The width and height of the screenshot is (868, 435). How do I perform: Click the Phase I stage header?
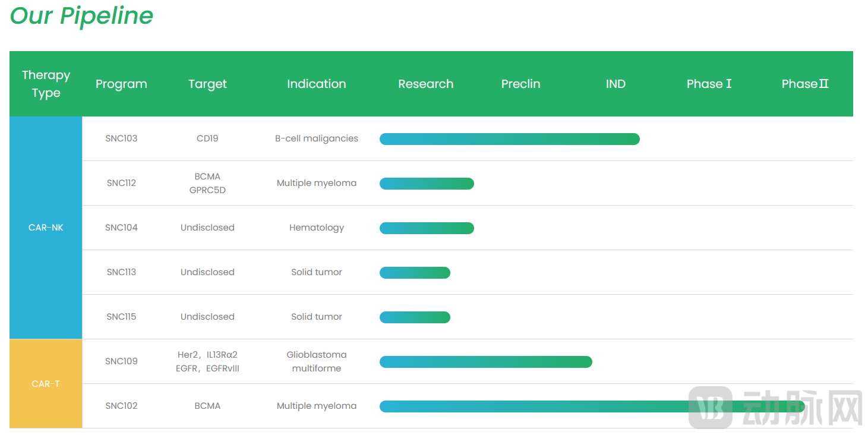point(709,84)
